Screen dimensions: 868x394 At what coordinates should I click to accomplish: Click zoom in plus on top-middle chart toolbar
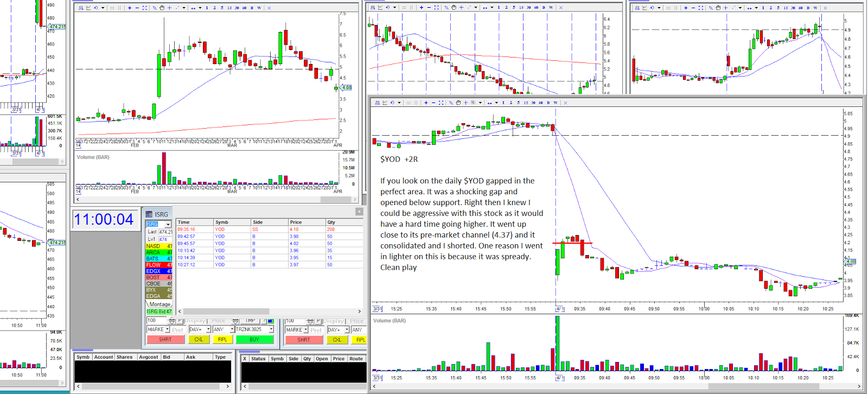point(422,8)
